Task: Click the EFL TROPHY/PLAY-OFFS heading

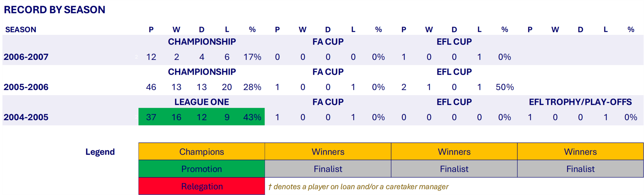Action: (580, 102)
